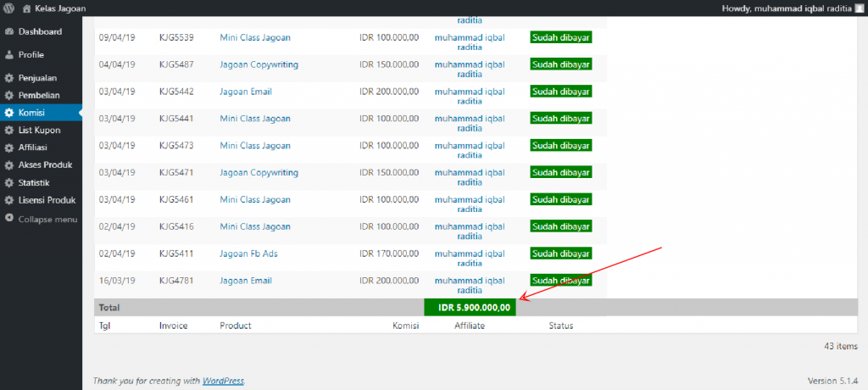Click the Invoice column footer
The width and height of the screenshot is (868, 390).
point(173,326)
